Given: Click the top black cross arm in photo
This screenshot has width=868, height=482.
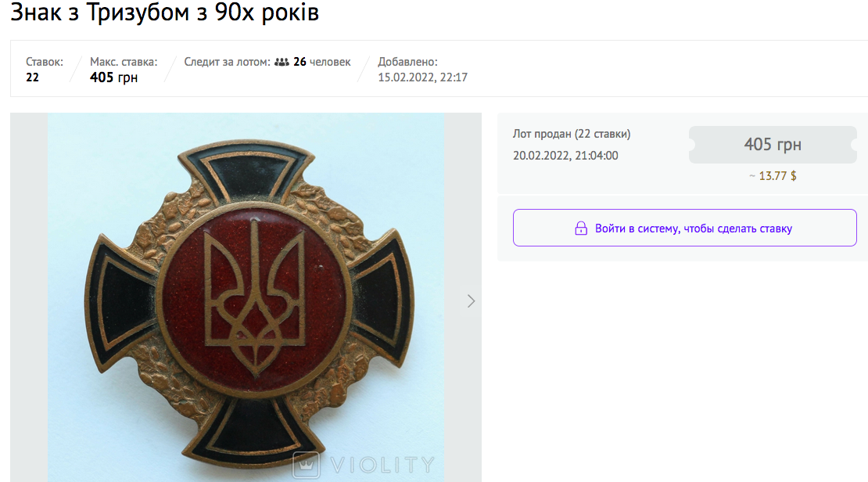Looking at the screenshot, I should tap(247, 170).
